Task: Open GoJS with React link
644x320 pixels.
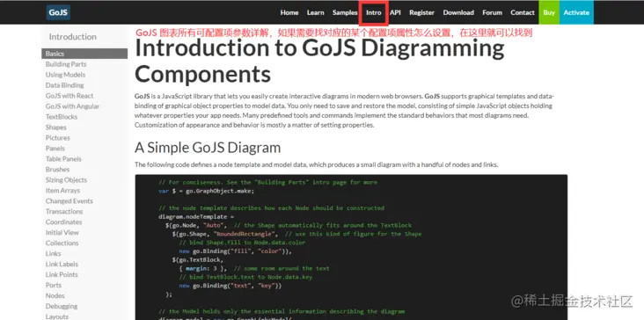Action: coord(70,96)
